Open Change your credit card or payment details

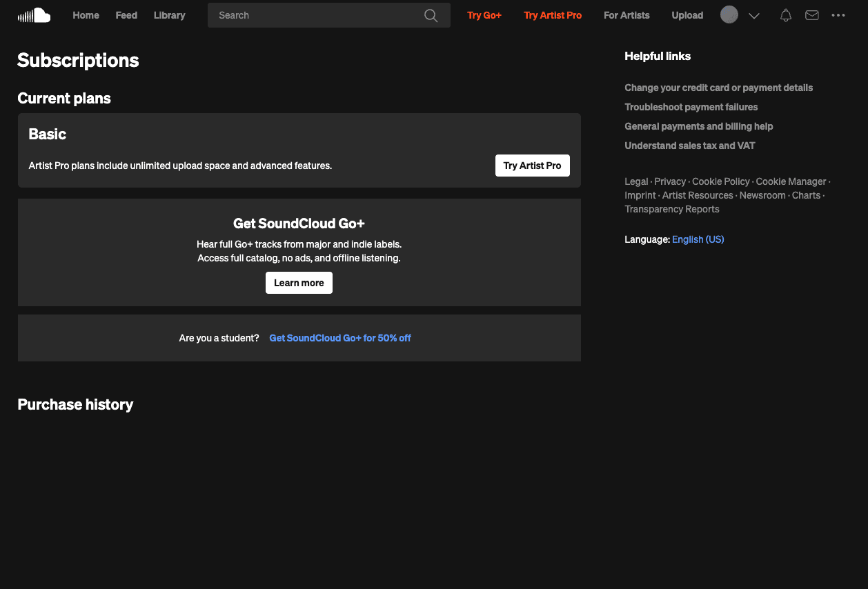coord(719,88)
